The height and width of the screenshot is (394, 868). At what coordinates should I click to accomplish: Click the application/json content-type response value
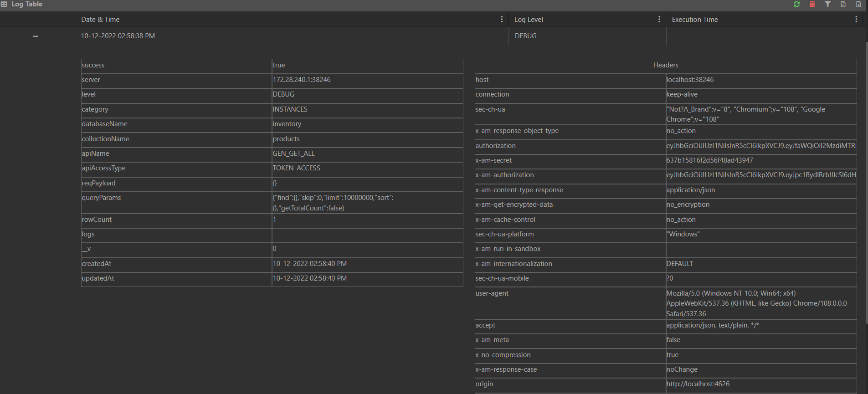[x=690, y=190]
